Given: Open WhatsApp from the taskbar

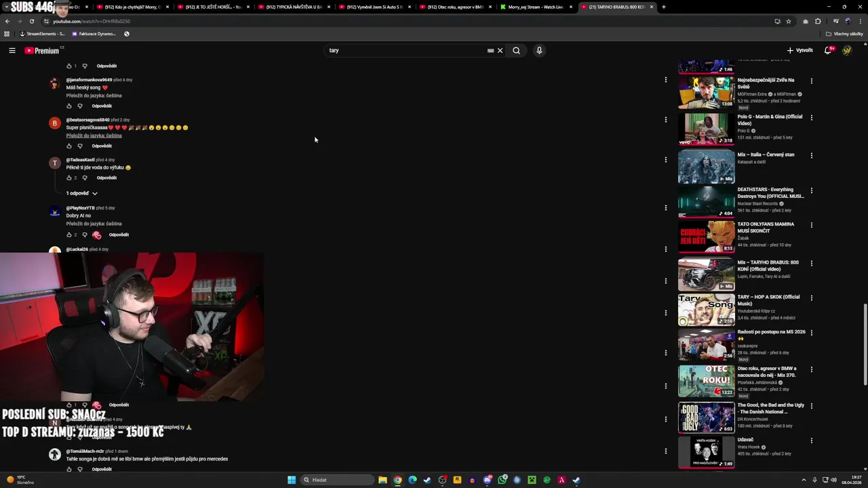Looking at the screenshot, I should 502,480.
